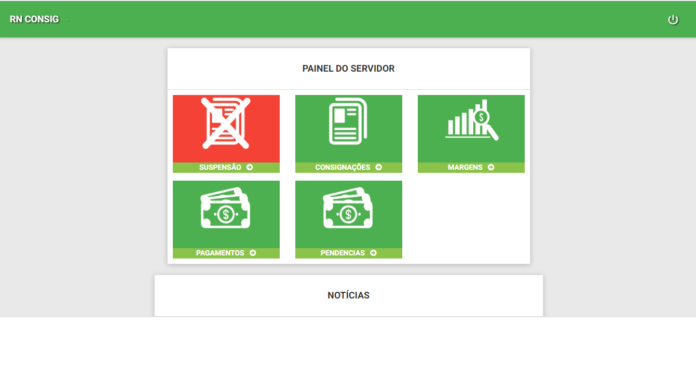696x367 pixels.
Task: Click the red Suspensão tile background
Action: tap(226, 129)
